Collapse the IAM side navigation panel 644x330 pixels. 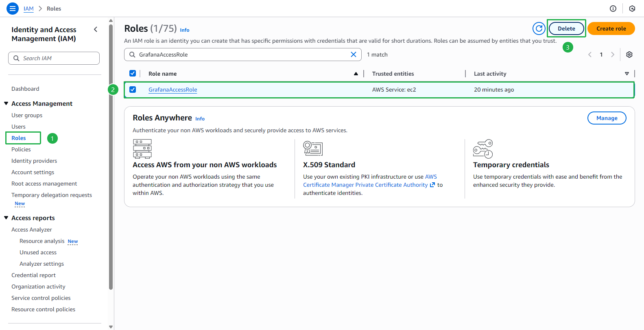[96, 29]
